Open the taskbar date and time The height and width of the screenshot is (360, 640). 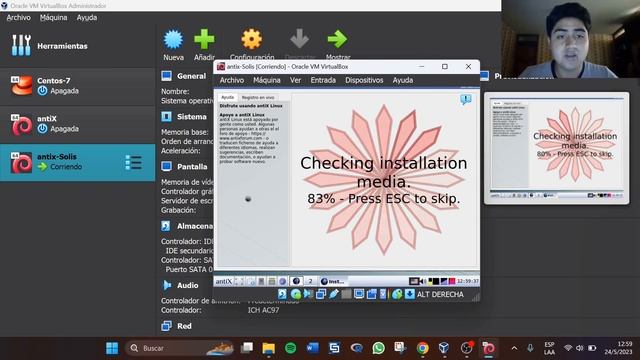(618, 348)
